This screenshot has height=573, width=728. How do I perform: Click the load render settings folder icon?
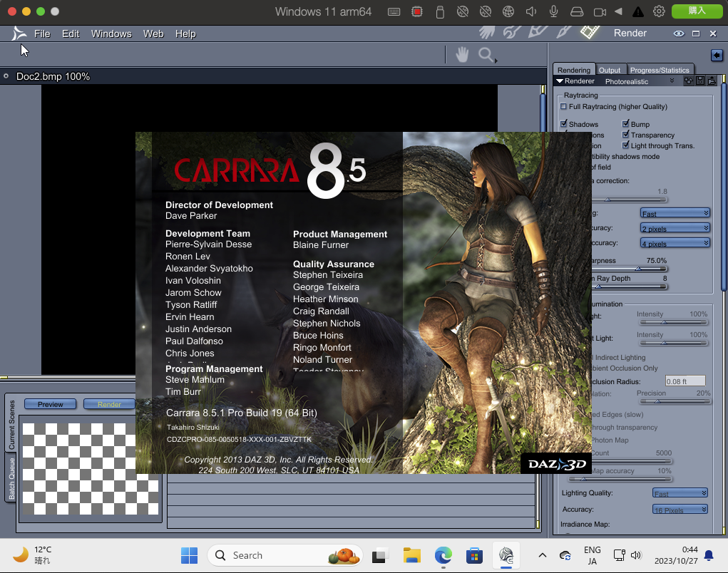point(712,81)
